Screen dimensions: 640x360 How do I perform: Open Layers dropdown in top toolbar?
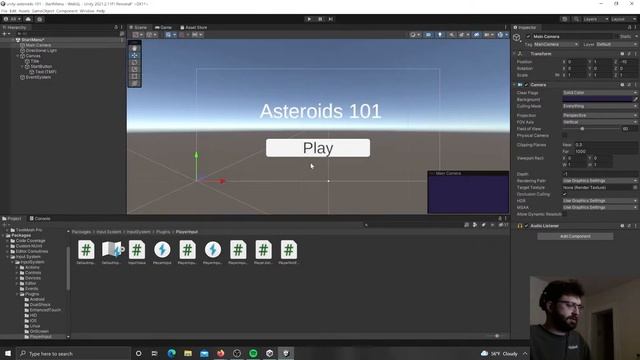click(596, 19)
